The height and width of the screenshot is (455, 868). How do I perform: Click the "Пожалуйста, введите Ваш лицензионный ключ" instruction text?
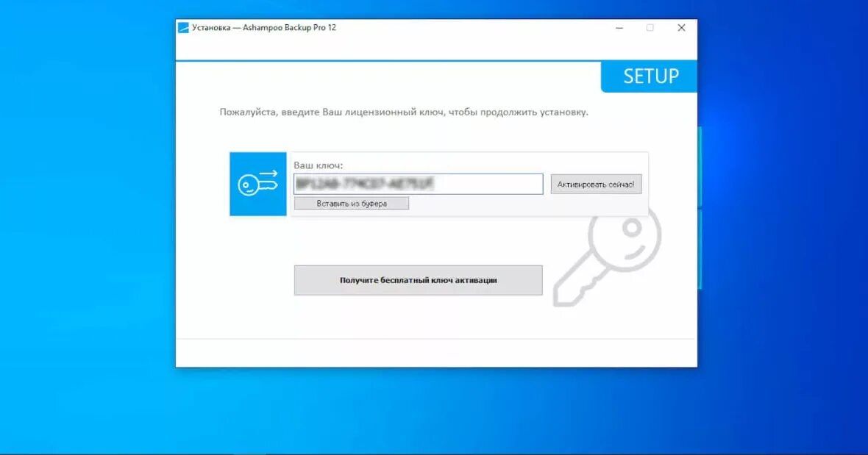pyautogui.click(x=404, y=112)
